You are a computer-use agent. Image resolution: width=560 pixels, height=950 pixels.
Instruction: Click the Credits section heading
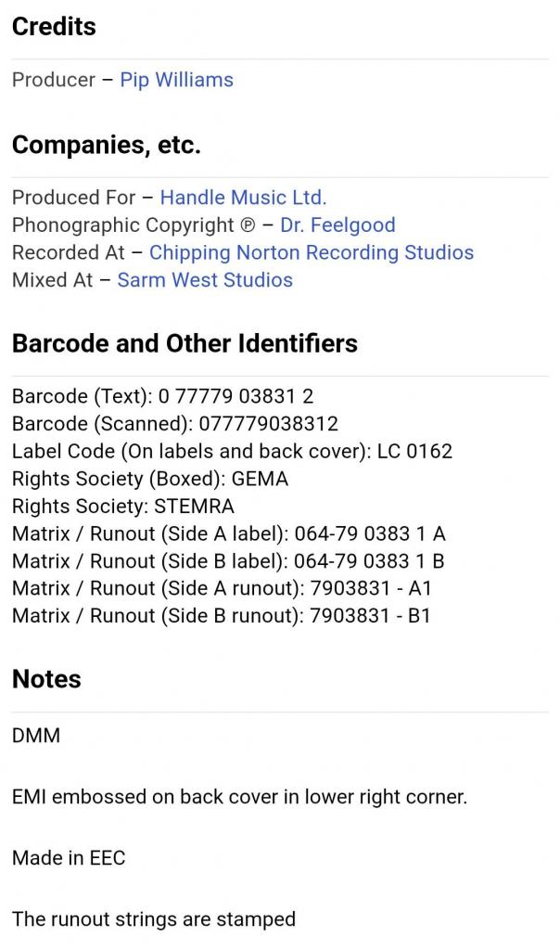pyautogui.click(x=54, y=27)
